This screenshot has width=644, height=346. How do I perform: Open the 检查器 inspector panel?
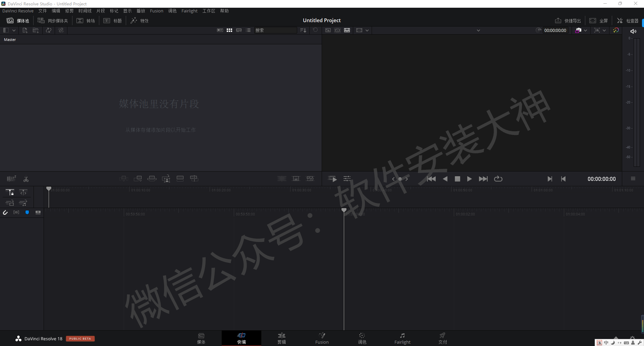[x=628, y=21]
